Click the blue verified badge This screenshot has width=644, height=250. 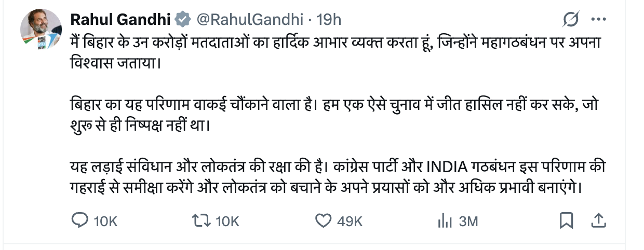click(182, 20)
